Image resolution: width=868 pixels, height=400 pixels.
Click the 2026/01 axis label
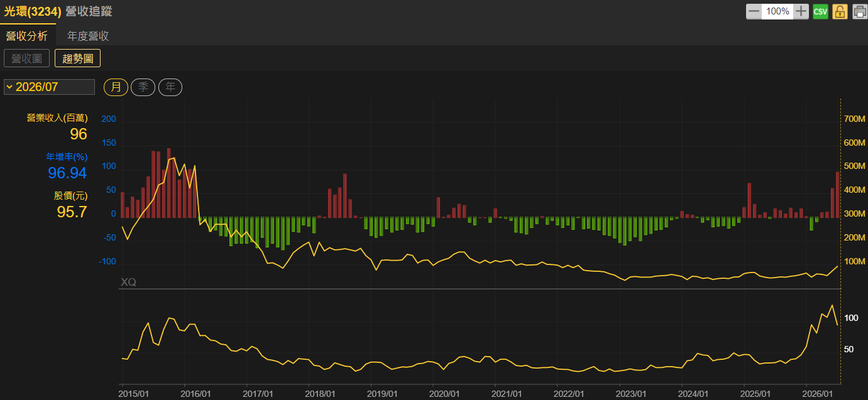click(x=818, y=392)
